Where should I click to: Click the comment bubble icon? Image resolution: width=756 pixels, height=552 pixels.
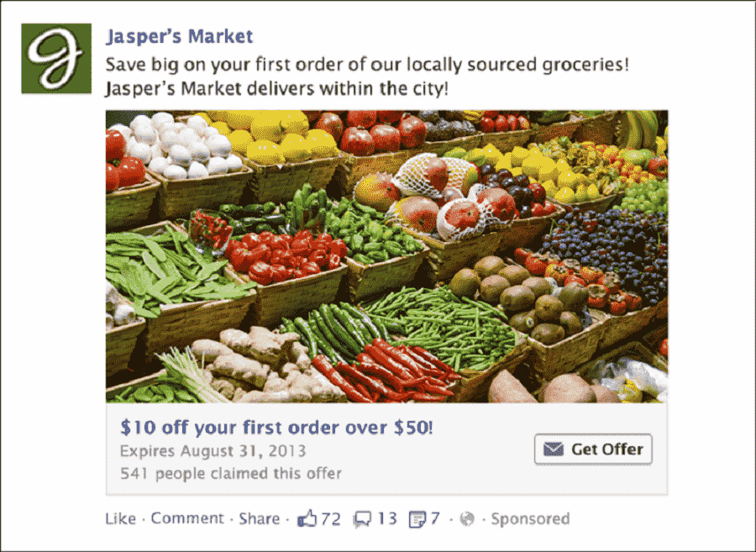click(x=362, y=519)
